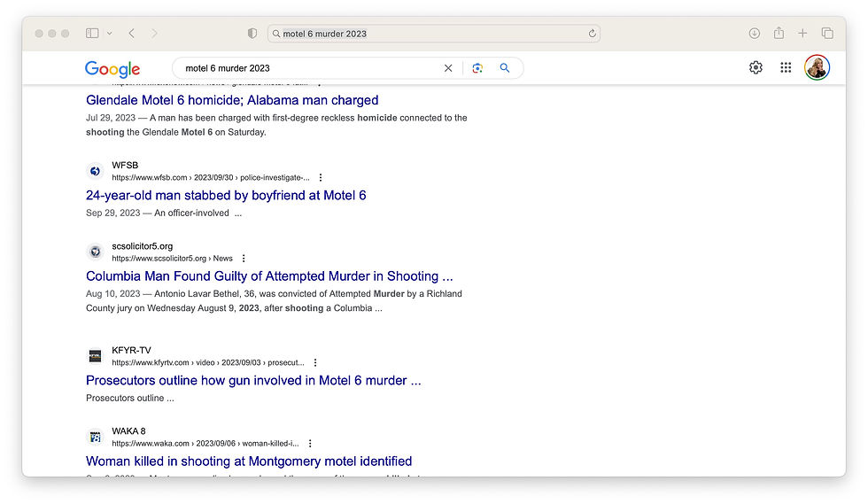Click the Safari address bar field
The width and height of the screenshot is (868, 504).
[x=434, y=34]
